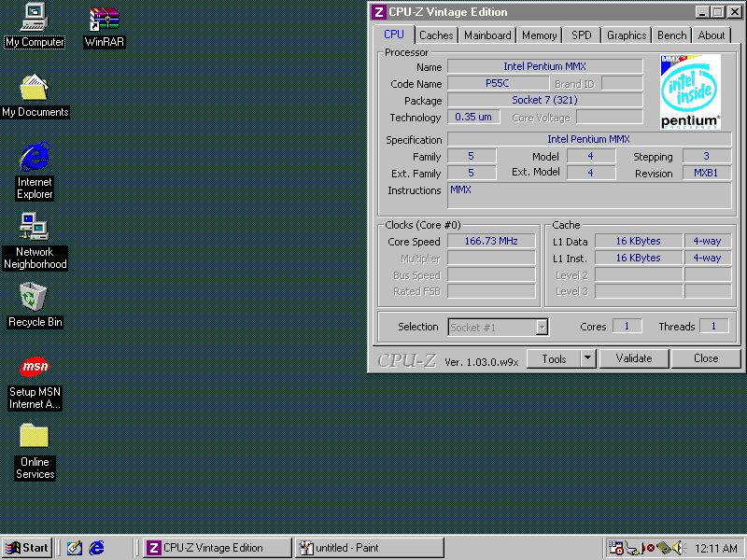Click the CPU-Z title bar Z icon
Screen dimensions: 747x560
[x=378, y=12]
